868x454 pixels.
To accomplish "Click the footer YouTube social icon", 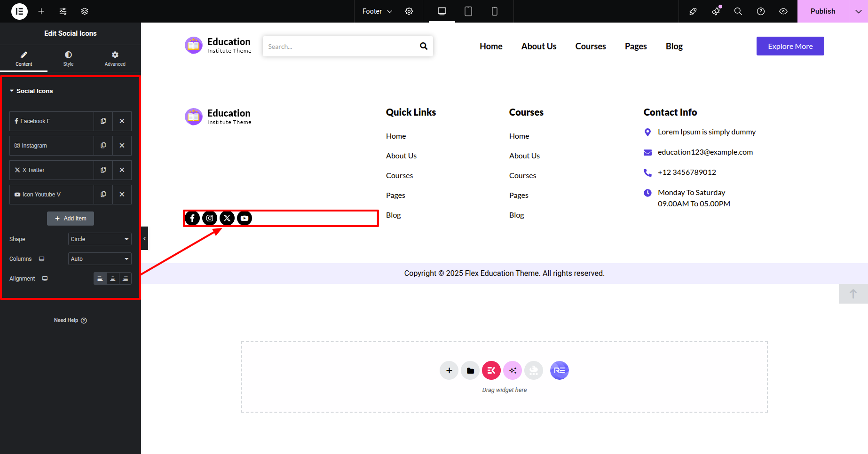I will point(245,218).
